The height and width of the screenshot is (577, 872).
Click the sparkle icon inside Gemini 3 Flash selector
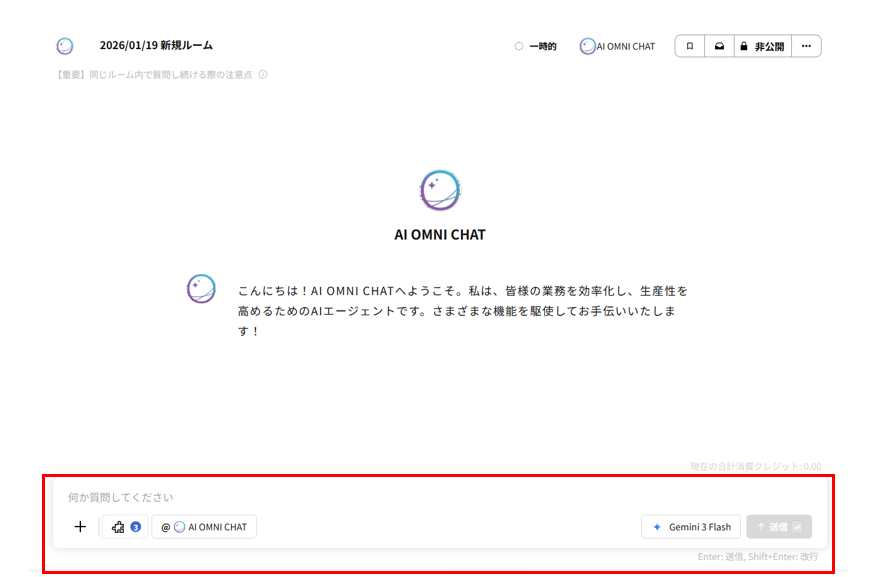coord(657,526)
